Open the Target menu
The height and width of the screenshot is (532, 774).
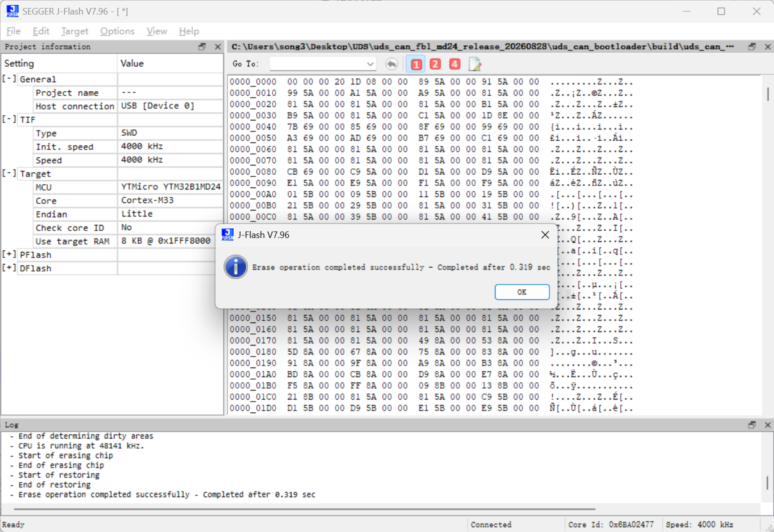(74, 31)
